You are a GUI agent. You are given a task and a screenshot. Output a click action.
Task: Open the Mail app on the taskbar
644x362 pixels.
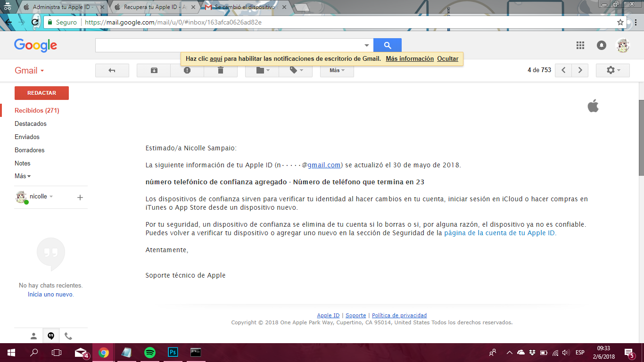[81, 353]
